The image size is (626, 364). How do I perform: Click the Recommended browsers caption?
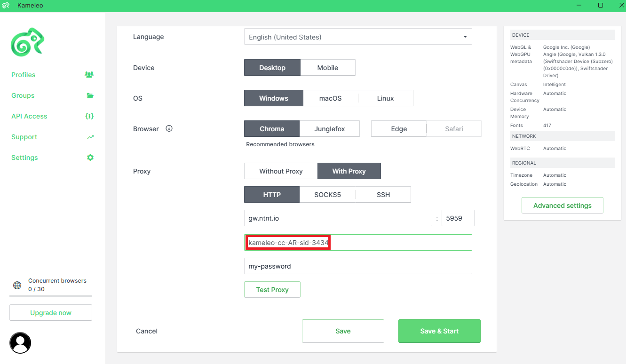coord(280,144)
